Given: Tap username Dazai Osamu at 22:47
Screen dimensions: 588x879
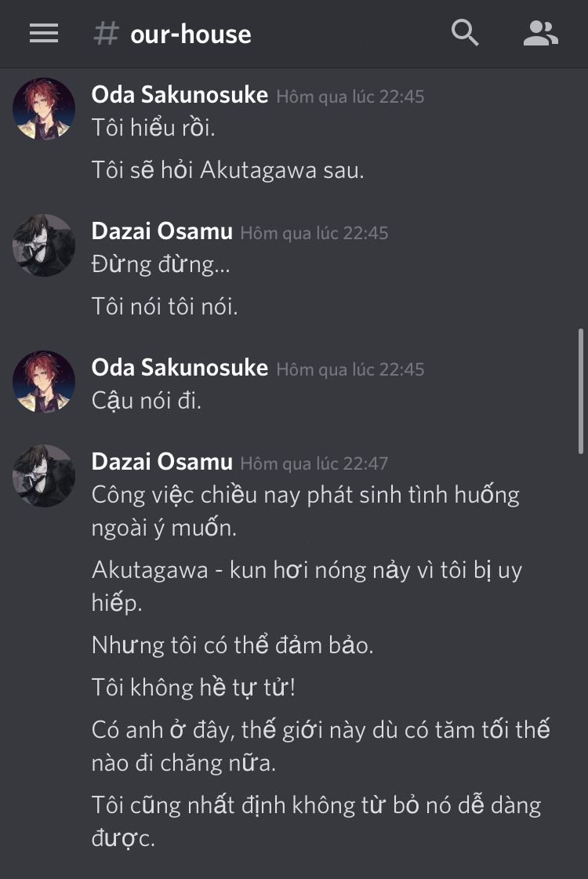Looking at the screenshot, I should [x=162, y=462].
